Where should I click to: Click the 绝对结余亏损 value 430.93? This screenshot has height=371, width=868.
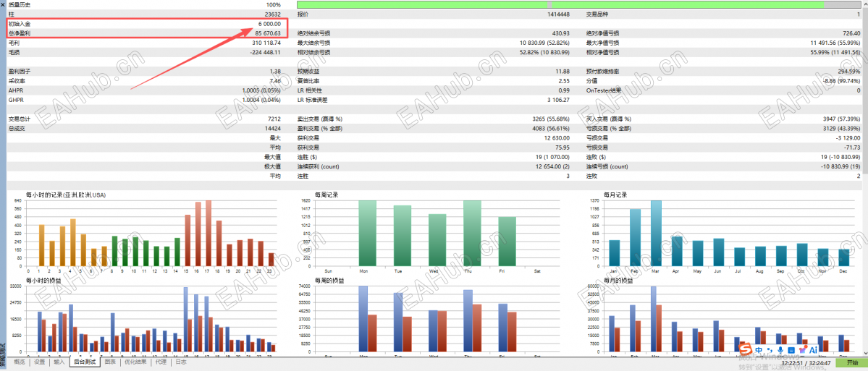point(561,33)
